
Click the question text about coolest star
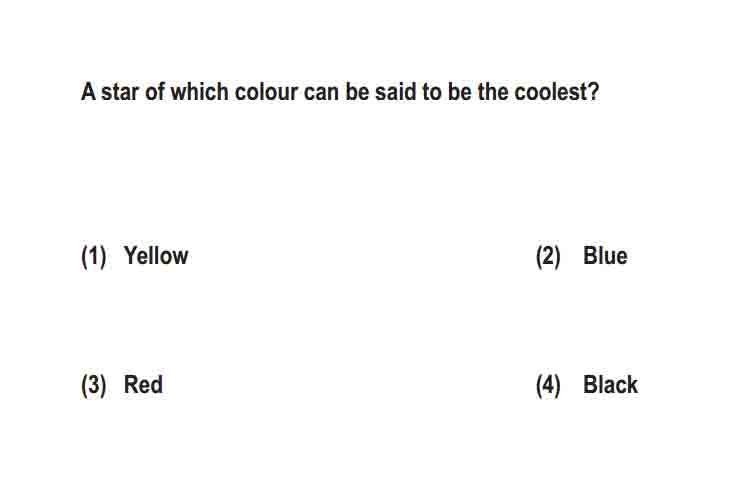pyautogui.click(x=340, y=92)
